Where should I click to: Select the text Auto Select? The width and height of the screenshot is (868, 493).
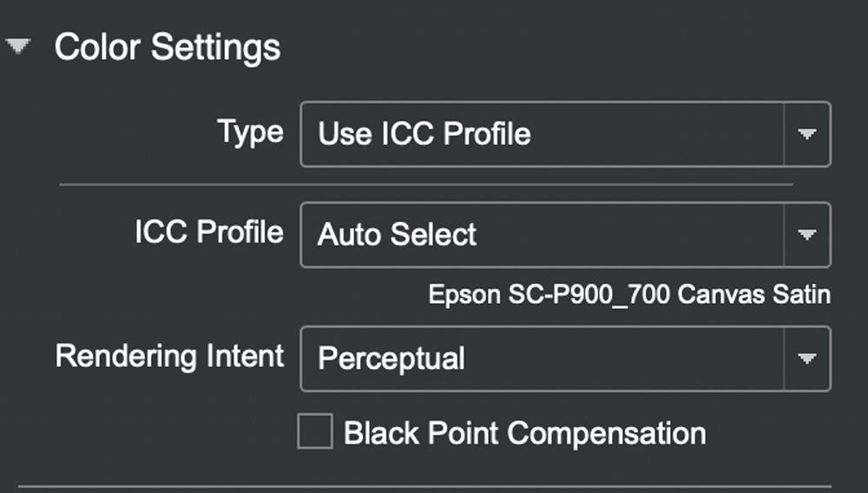(x=397, y=234)
